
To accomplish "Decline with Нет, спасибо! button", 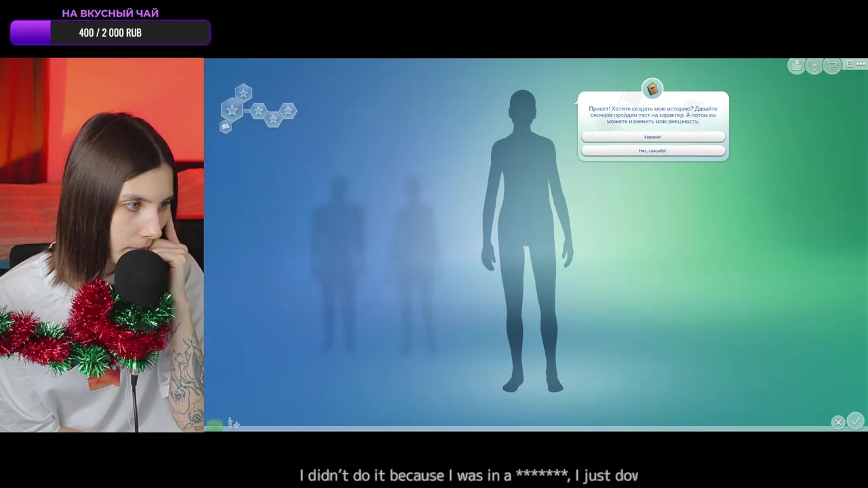I will click(653, 150).
